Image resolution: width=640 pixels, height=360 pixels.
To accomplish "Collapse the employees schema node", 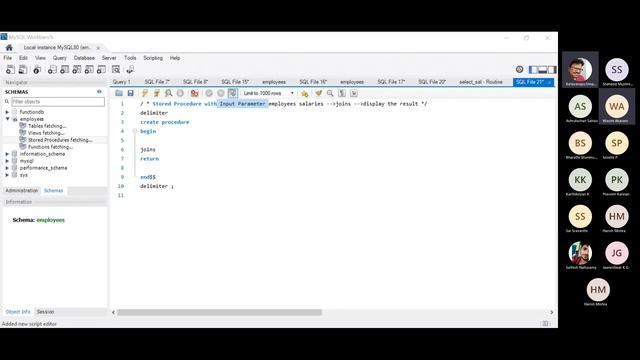I will [7, 119].
